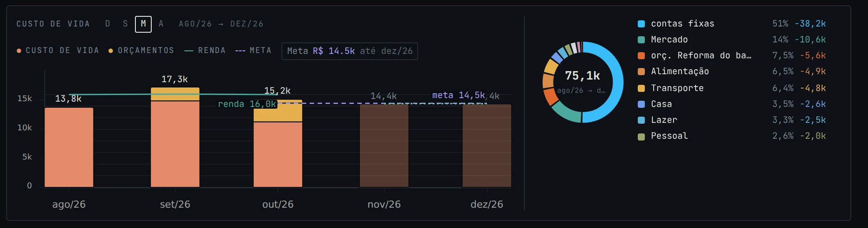
Task: Edit the Meta R$ 14.5k até dez/26 goal
Action: click(x=349, y=51)
